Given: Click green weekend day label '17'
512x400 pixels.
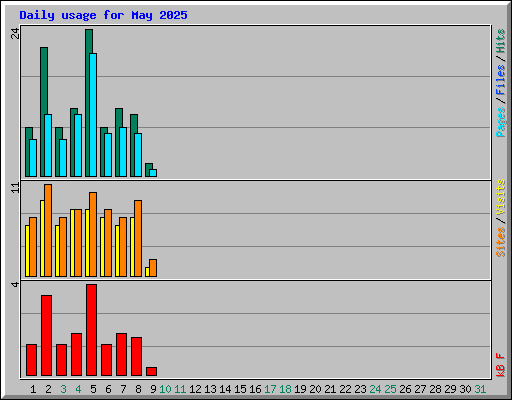Looking at the screenshot, I should point(270,389).
